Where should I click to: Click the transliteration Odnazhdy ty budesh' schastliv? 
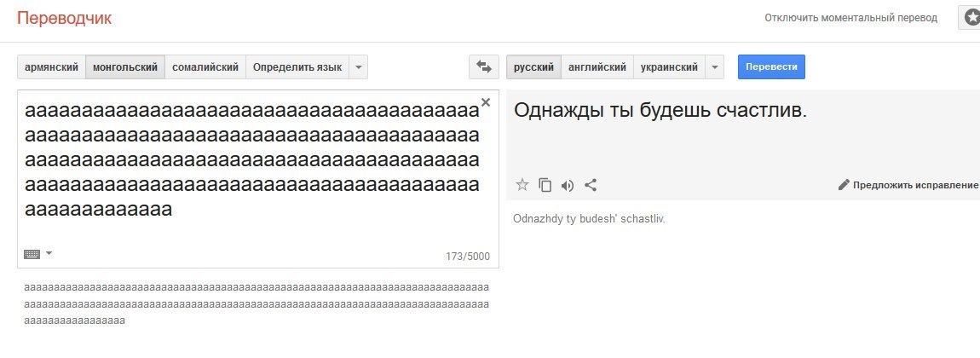pos(589,219)
